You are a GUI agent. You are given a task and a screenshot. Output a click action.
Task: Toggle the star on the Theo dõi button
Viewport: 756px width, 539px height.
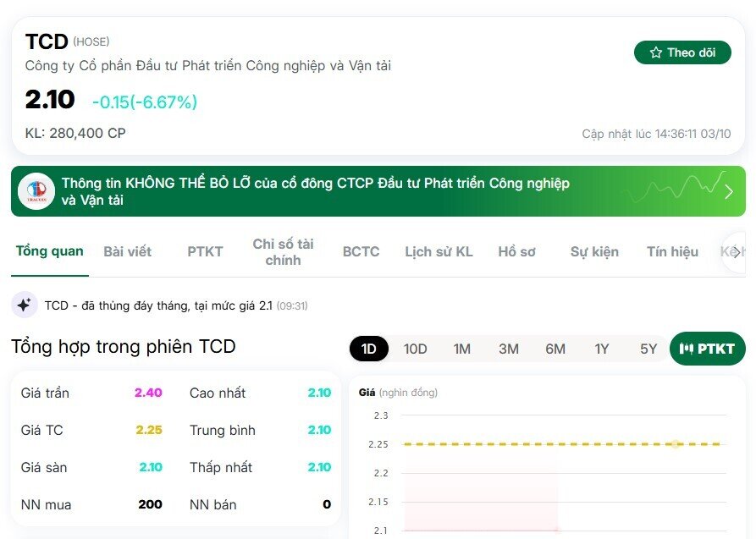pos(656,52)
